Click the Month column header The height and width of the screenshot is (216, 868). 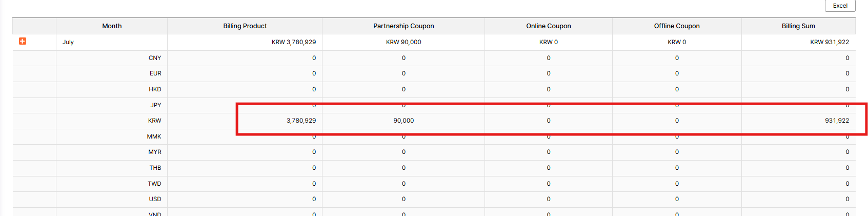pos(112,26)
